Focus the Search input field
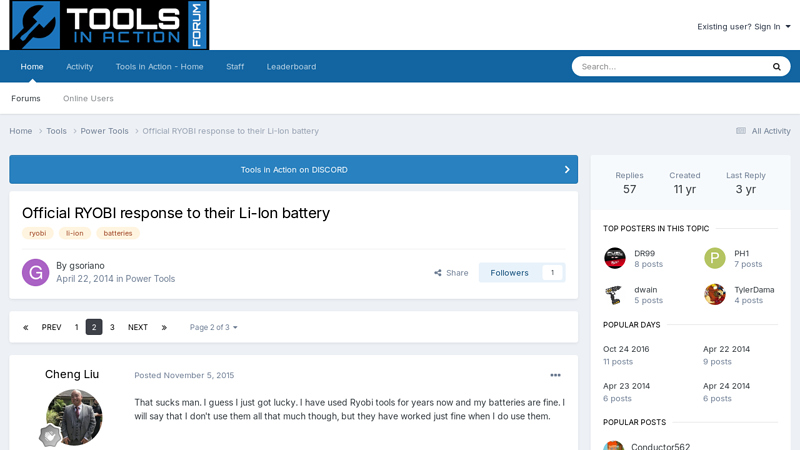This screenshot has width=800, height=450. pos(671,66)
